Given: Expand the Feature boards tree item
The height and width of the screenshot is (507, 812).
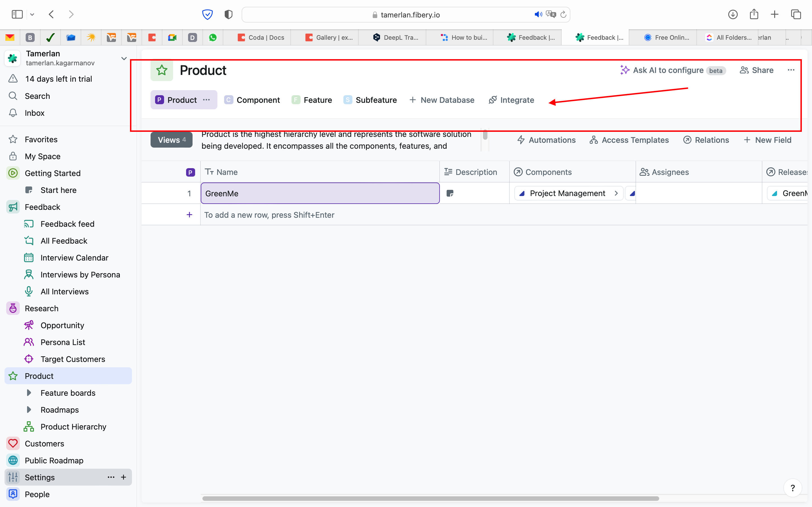Looking at the screenshot, I should coord(29,393).
